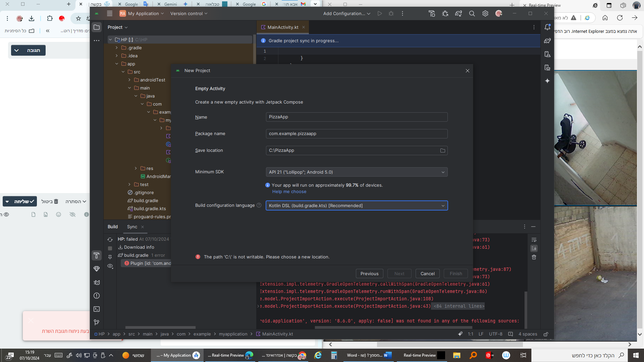The height and width of the screenshot is (362, 644).
Task: Open the Problems tool window icon
Action: pyautogui.click(x=97, y=296)
